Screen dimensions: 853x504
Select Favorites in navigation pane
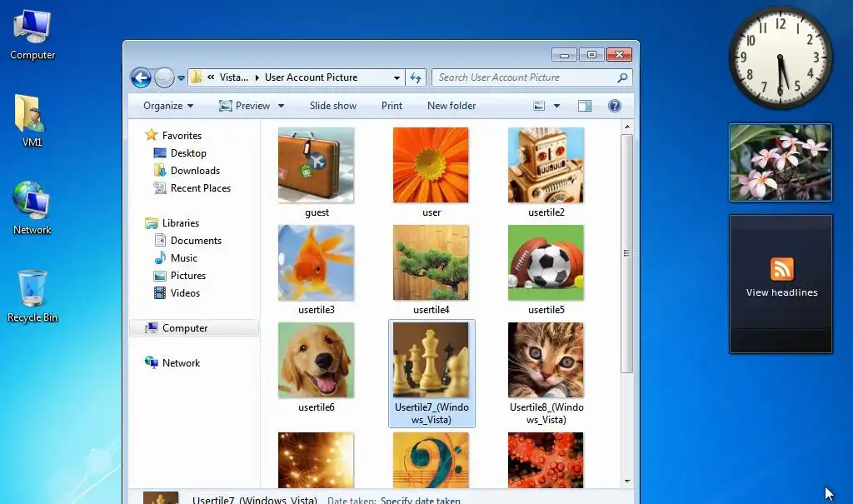tap(182, 136)
